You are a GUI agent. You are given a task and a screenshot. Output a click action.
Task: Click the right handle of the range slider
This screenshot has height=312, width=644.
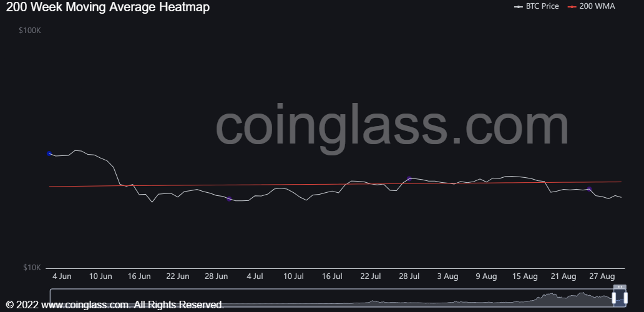[625, 298]
